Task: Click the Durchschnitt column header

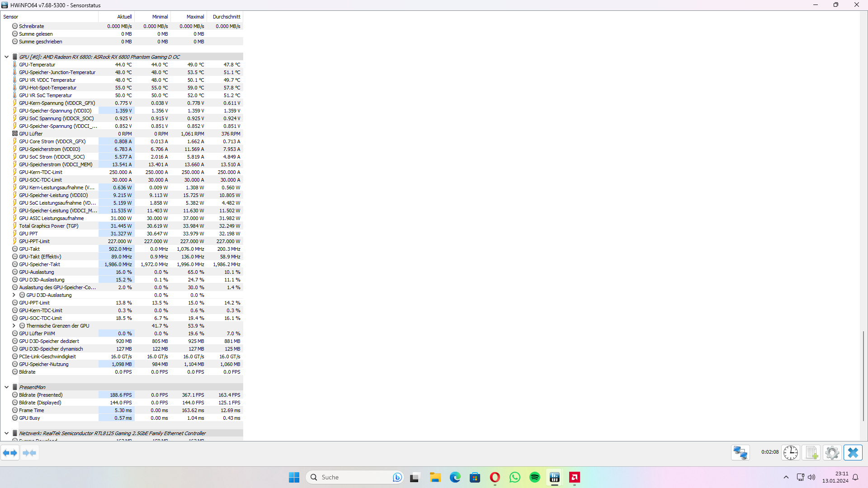Action: pos(226,17)
